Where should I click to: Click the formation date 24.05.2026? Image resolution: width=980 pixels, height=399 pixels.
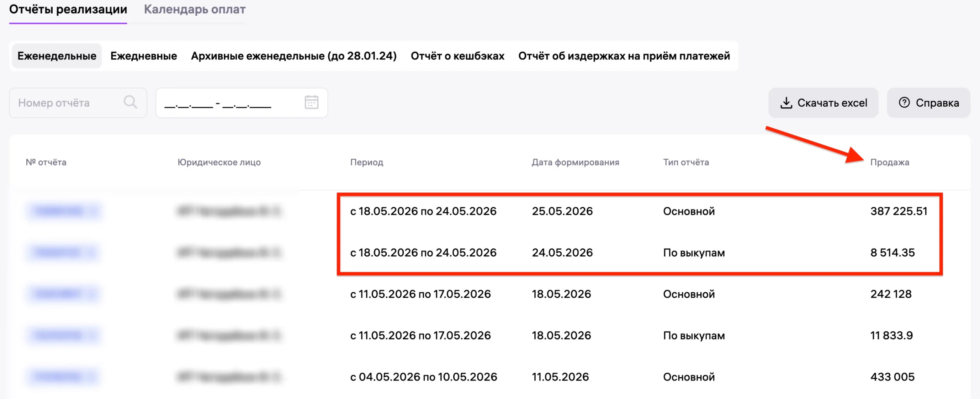pos(562,252)
